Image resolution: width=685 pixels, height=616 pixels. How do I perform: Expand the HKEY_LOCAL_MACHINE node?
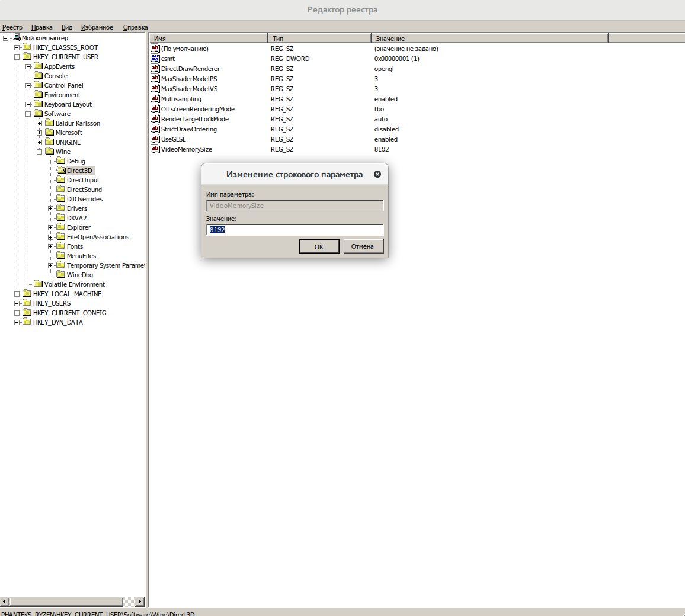(x=17, y=294)
